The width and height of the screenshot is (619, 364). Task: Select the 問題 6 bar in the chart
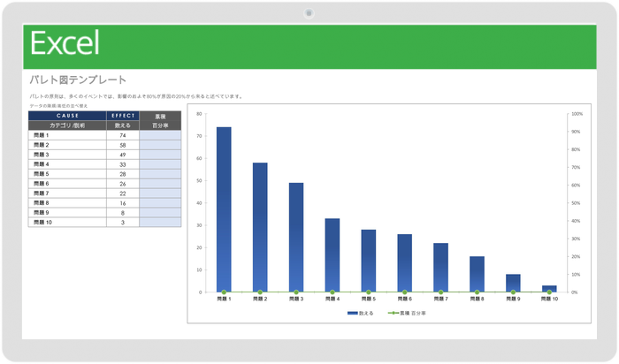tap(405, 263)
